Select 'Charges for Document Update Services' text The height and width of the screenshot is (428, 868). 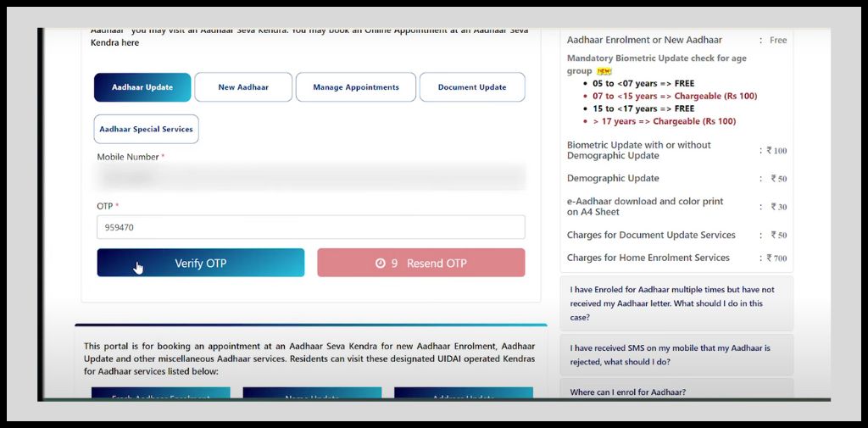click(651, 235)
